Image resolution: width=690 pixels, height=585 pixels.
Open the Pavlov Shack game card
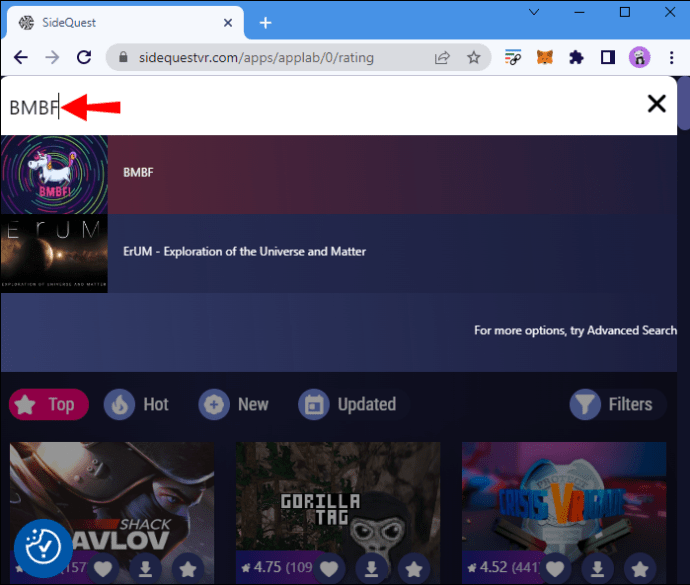pyautogui.click(x=112, y=497)
